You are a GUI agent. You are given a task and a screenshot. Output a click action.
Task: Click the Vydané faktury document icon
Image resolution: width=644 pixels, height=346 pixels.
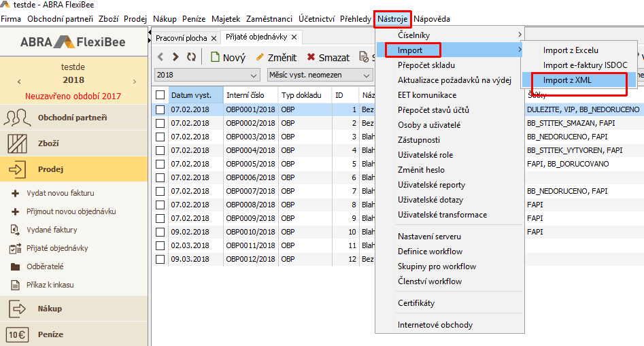click(x=15, y=230)
